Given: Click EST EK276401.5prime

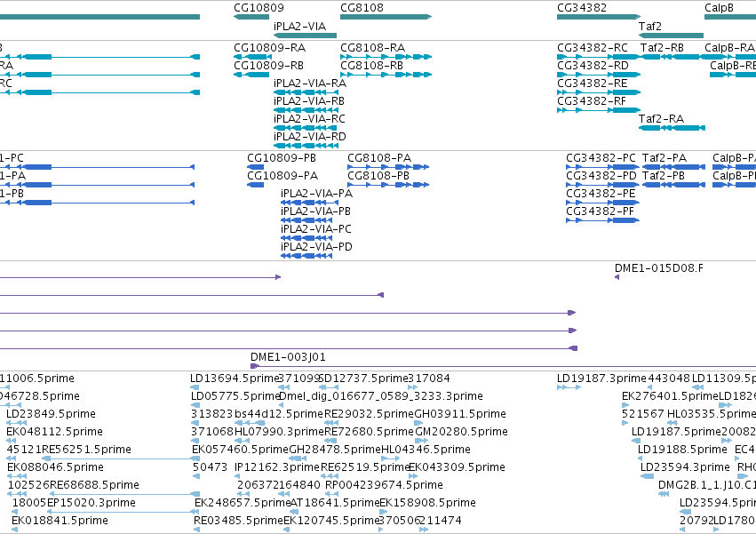Looking at the screenshot, I should coord(670,396).
